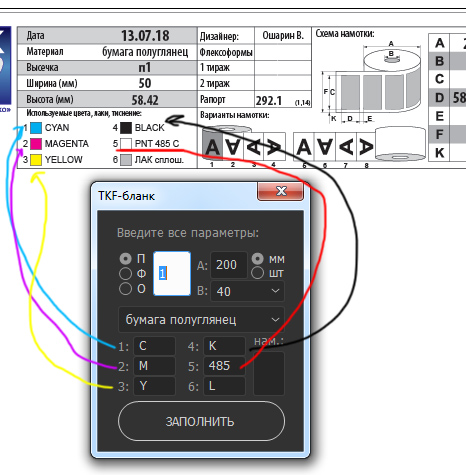The image size is (466, 475).
Task: Select the П radio button
Action: tap(126, 259)
